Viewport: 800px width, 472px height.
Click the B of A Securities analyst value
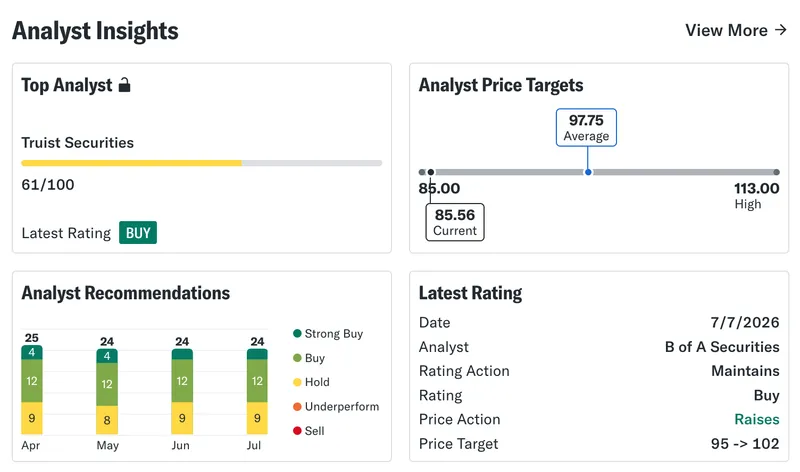click(722, 347)
